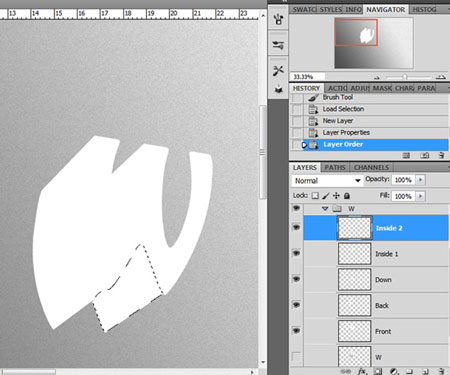Click the layer style fx icon

361,371
